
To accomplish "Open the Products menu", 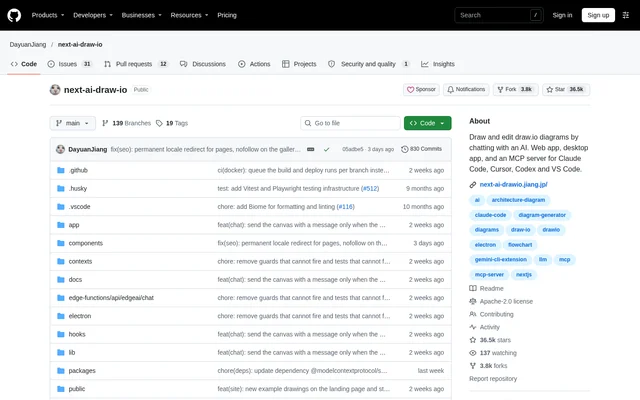I will coord(48,15).
